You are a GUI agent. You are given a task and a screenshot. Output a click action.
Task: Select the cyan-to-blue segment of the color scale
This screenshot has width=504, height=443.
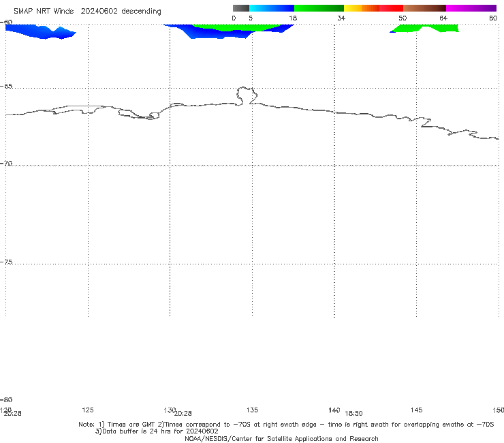(272, 8)
